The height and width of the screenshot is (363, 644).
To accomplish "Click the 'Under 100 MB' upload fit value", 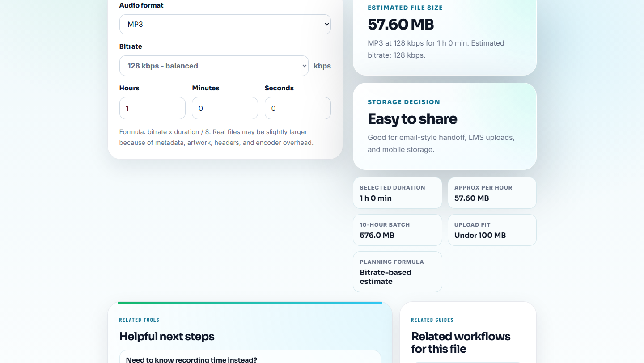I will coord(480,235).
